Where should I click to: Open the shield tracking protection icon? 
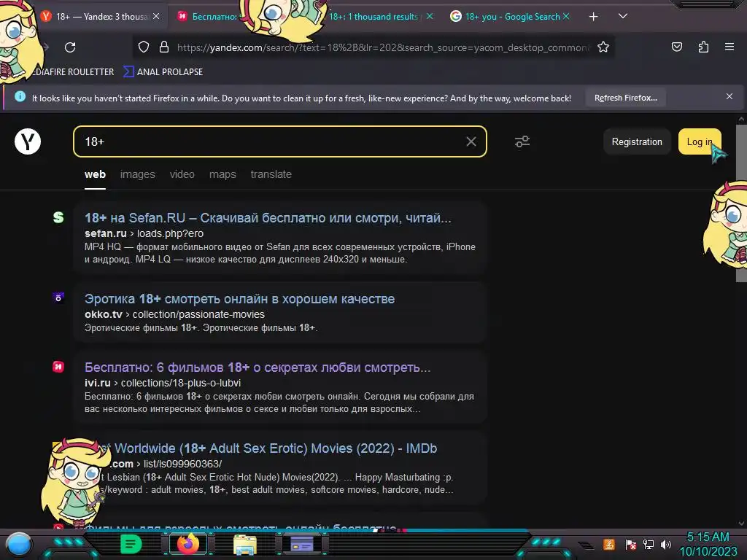(x=144, y=47)
